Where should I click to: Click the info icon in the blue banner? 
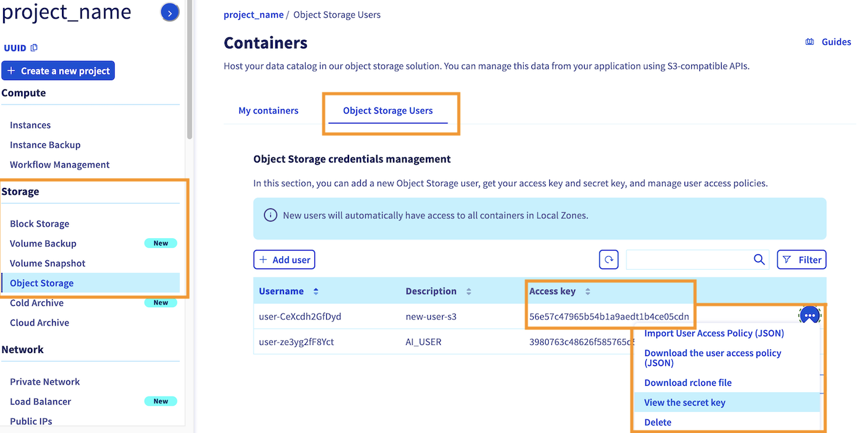pos(270,215)
